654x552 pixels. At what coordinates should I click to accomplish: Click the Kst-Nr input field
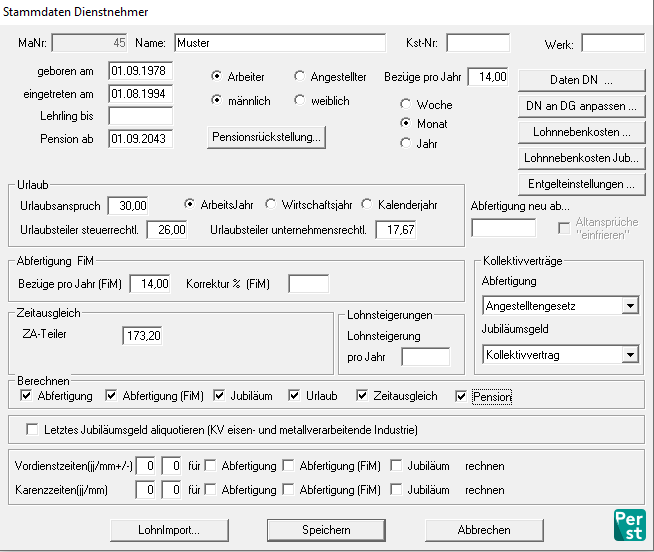coord(478,43)
